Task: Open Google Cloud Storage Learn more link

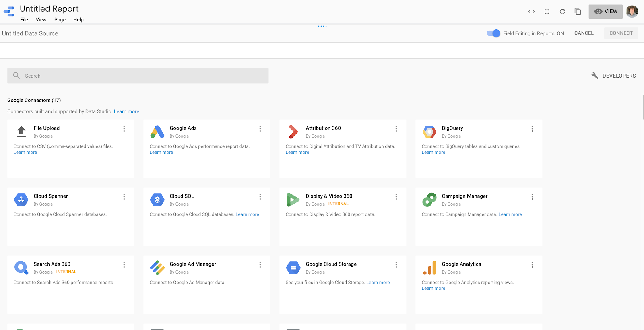Action: (378, 283)
